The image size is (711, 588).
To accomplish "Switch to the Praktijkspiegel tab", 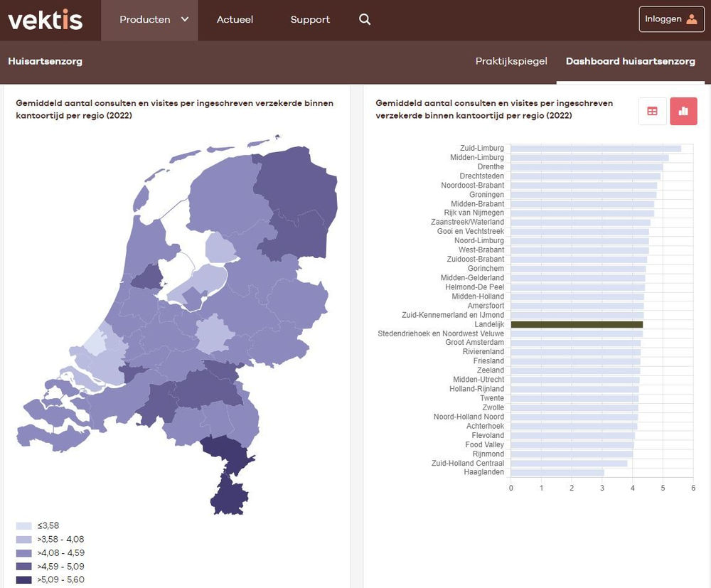I will click(x=511, y=62).
